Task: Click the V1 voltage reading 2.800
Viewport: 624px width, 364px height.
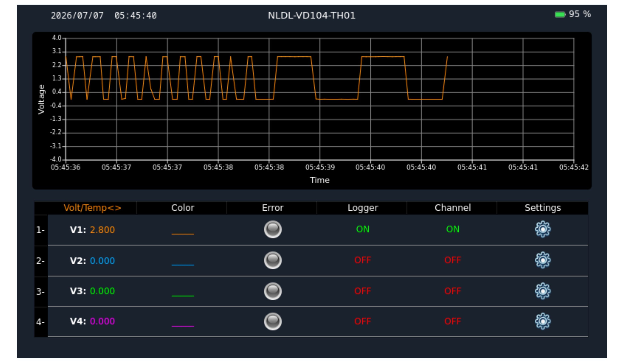Action: pyautogui.click(x=102, y=230)
